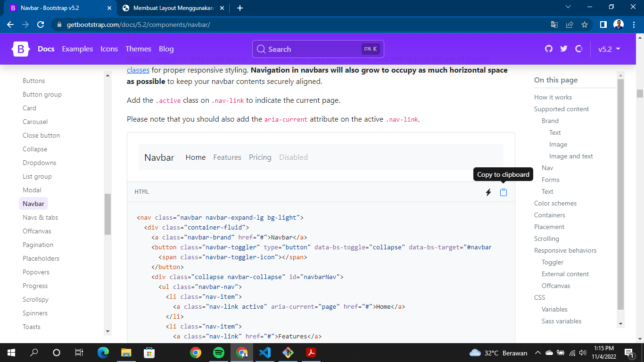The width and height of the screenshot is (644, 362).
Task: Click the sidebar scrollbar down arrow
Action: click(x=107, y=331)
